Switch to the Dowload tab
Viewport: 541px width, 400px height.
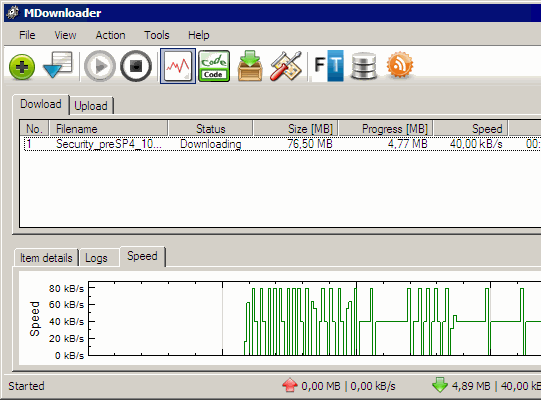point(41,104)
